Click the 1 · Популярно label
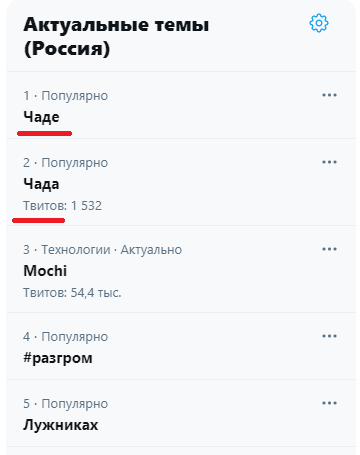The height and width of the screenshot is (455, 360). click(x=65, y=96)
